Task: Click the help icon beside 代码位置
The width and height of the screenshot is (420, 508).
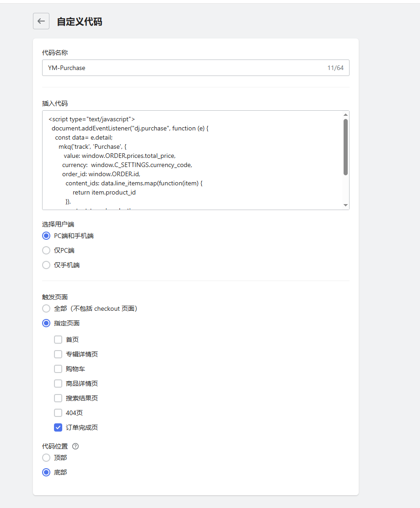Action: [x=75, y=446]
